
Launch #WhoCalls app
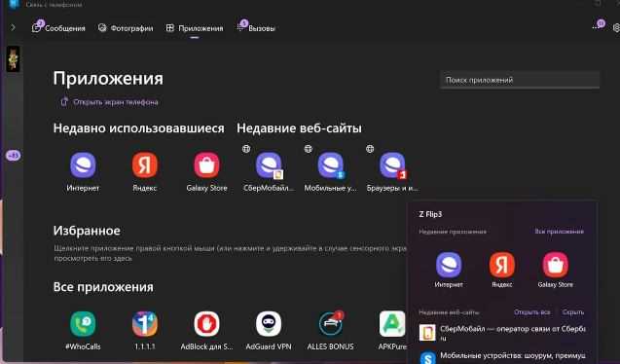point(83,331)
